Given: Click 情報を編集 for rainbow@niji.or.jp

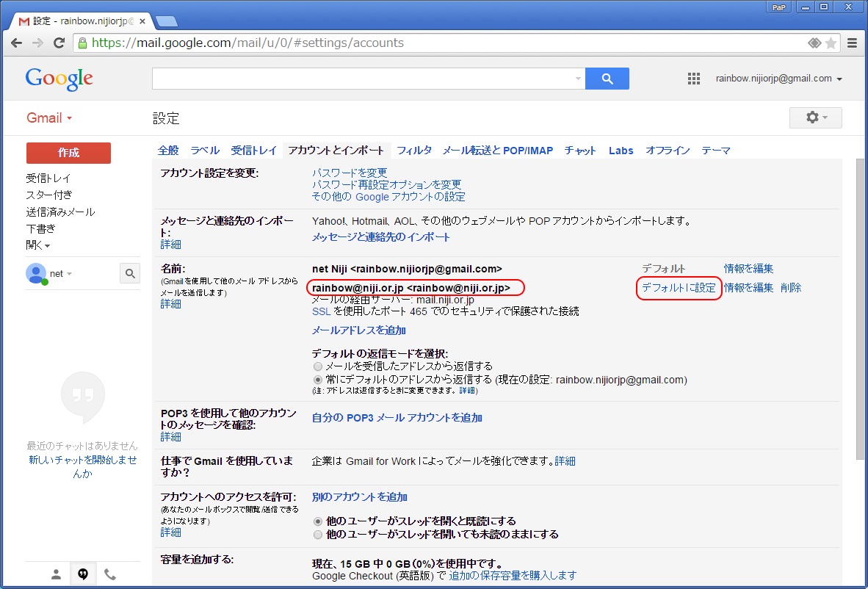Looking at the screenshot, I should [x=748, y=288].
